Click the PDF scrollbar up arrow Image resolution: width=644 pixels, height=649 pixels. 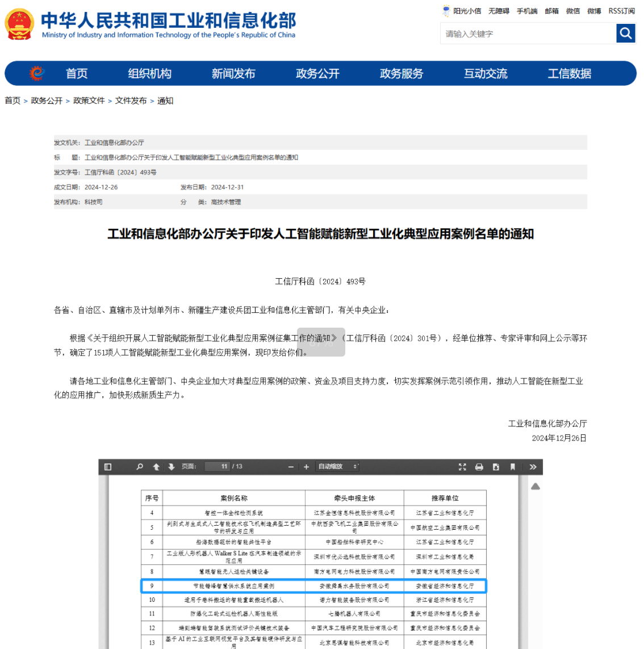tap(535, 487)
